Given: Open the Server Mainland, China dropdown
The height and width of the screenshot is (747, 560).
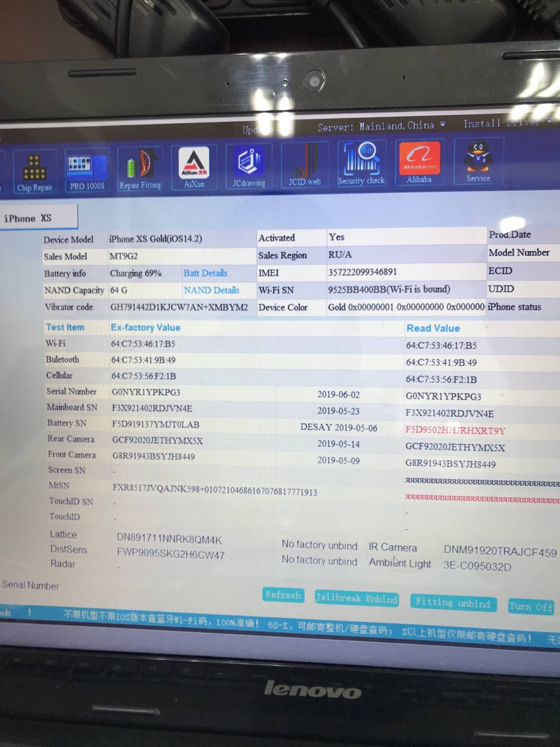Looking at the screenshot, I should click(382, 126).
